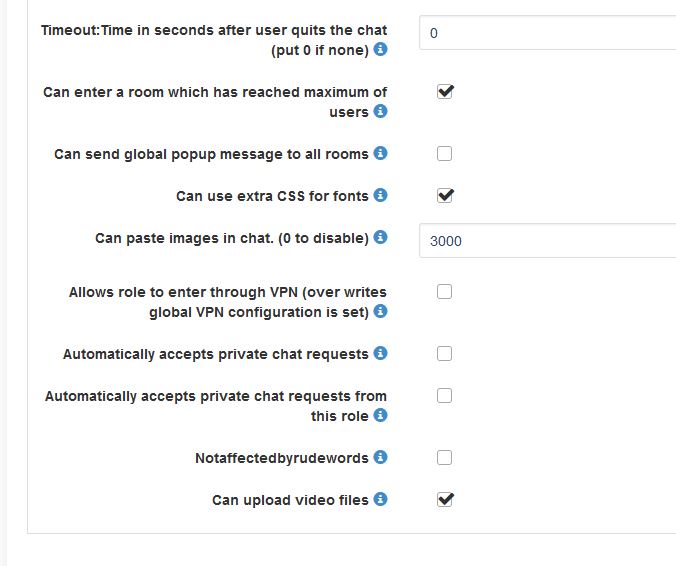Show info icon for upload video files

tap(380, 500)
